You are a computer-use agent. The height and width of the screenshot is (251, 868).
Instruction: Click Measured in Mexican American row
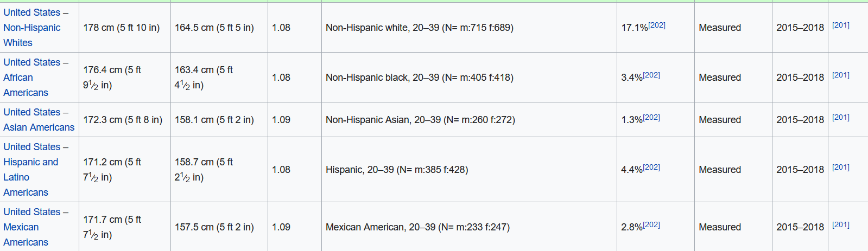[720, 227]
